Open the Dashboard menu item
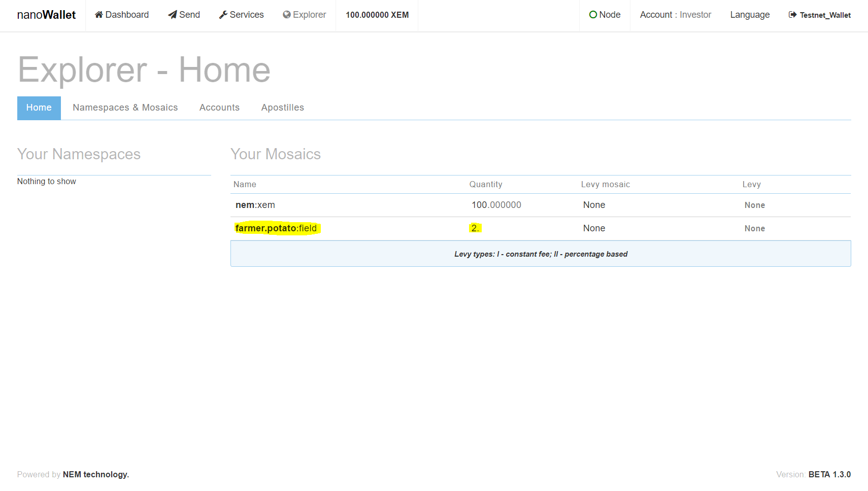This screenshot has width=868, height=491. [122, 15]
